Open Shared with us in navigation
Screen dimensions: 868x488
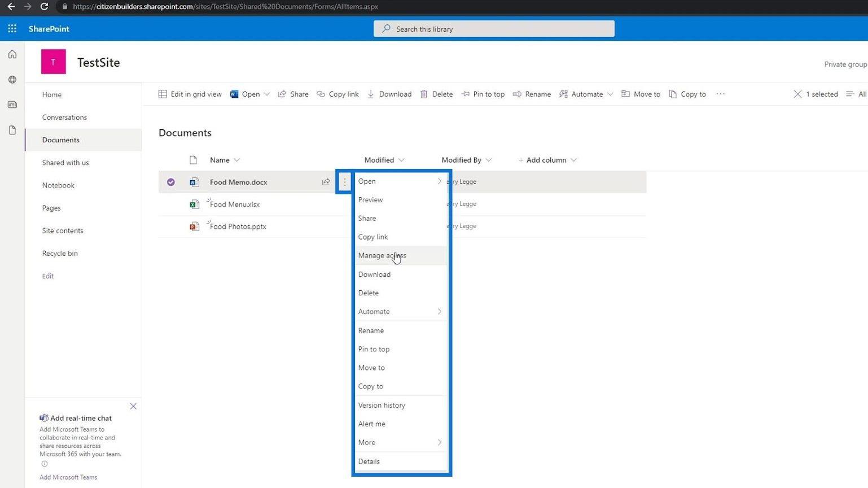[x=65, y=163]
